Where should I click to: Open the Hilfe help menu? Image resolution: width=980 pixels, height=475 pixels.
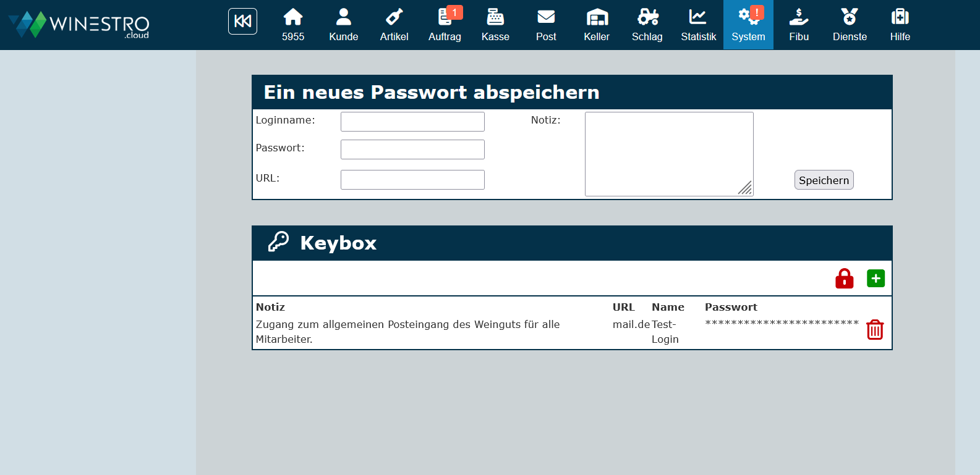pyautogui.click(x=900, y=25)
